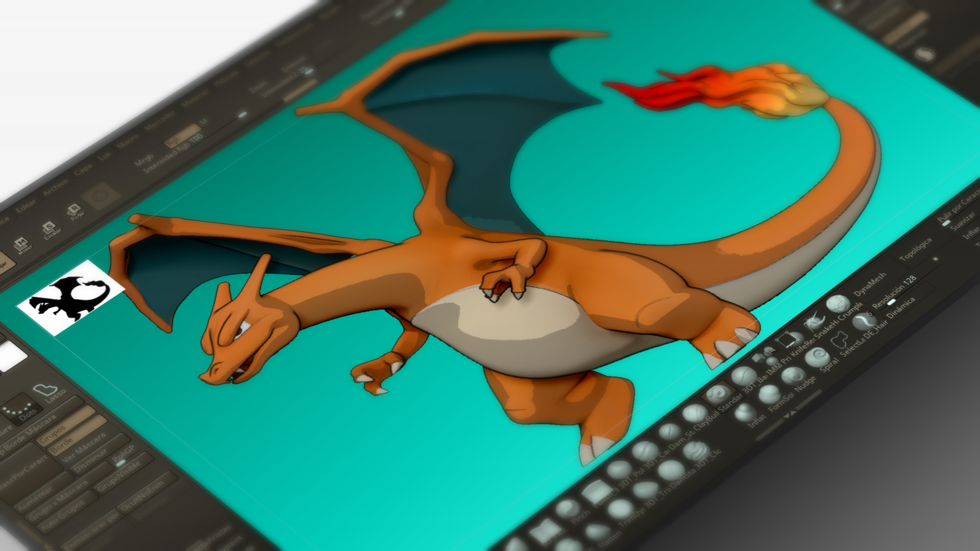Select the Inflat brush sphere
The width and height of the screenshot is (980, 551).
click(745, 413)
